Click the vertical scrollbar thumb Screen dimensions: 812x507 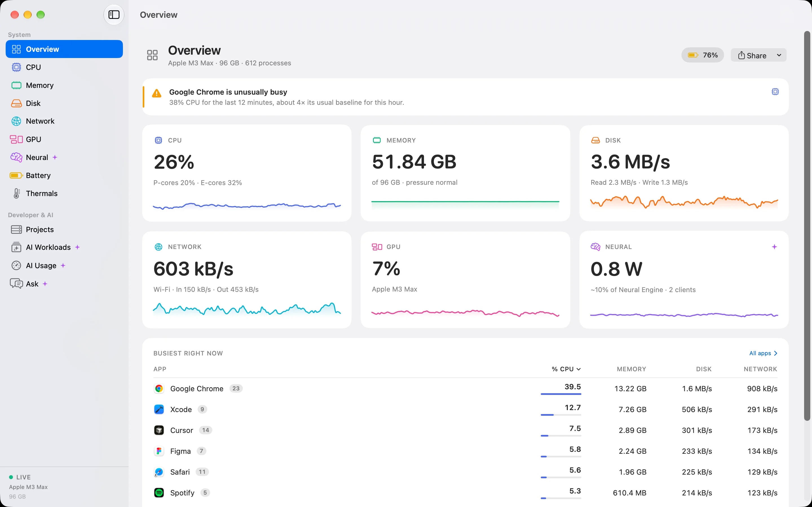pos(807,226)
